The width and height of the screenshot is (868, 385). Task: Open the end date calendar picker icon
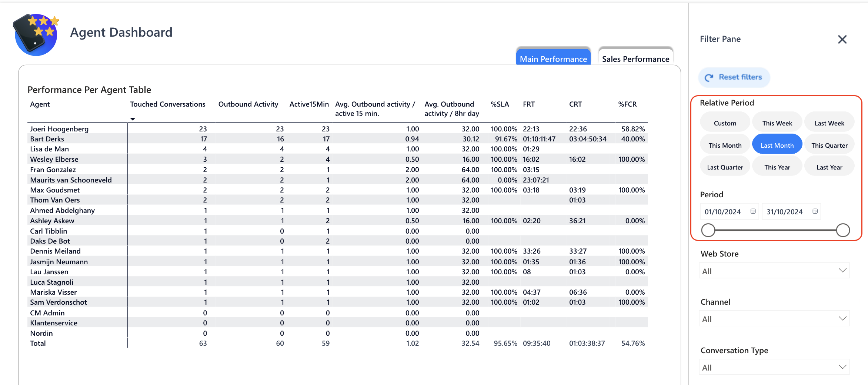click(815, 211)
